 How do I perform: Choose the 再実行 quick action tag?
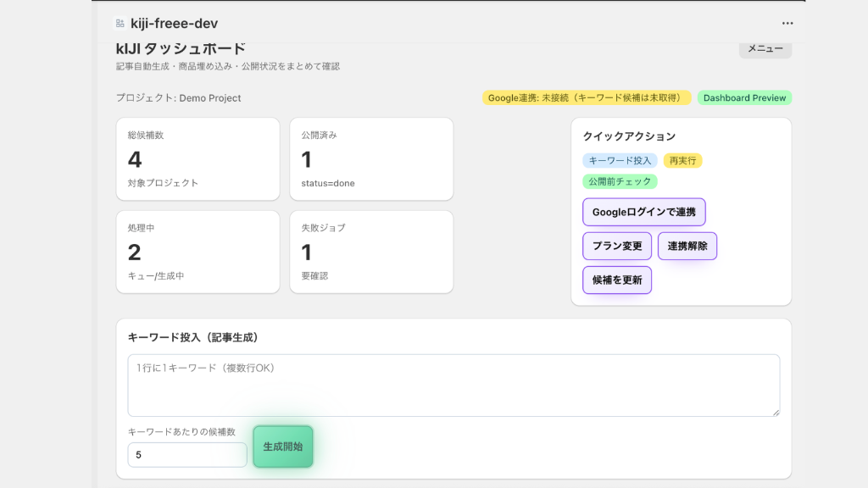point(682,160)
